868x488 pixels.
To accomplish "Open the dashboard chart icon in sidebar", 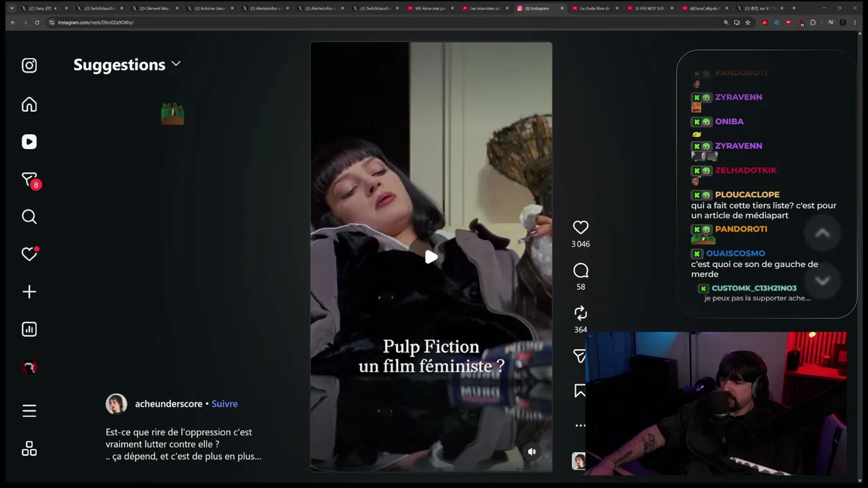I will click(x=29, y=329).
